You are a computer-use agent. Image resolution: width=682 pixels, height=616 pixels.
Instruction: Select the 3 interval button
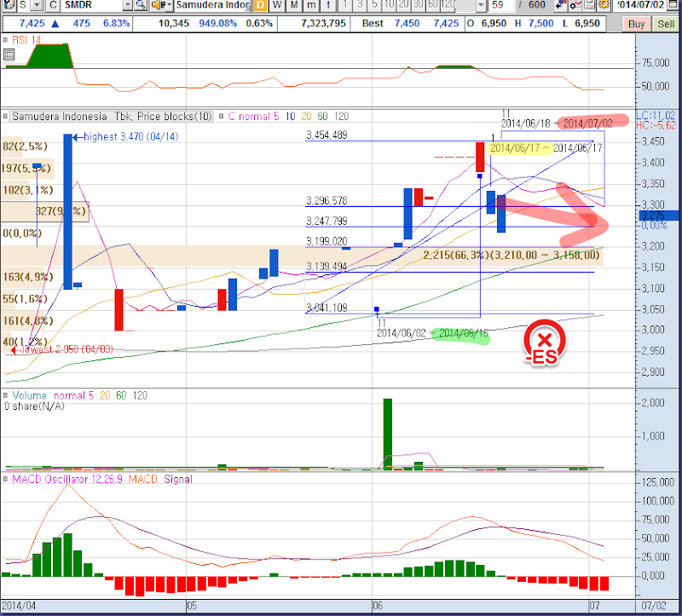point(360,5)
